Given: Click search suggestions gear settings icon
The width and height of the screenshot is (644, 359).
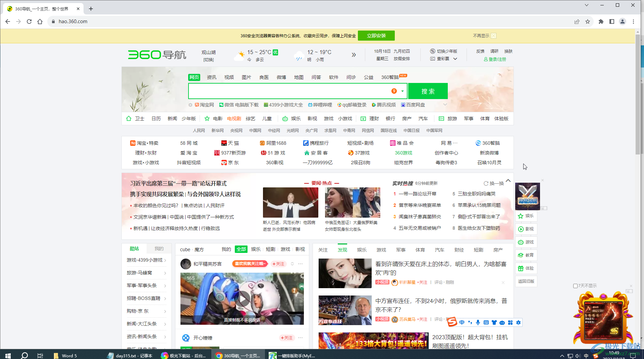Looking at the screenshot, I should 191,105.
